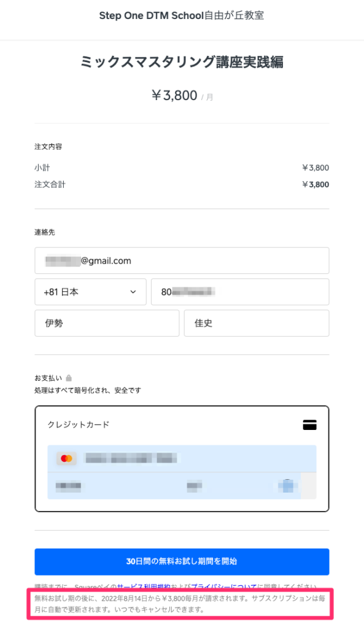Click the 伊勢 last name field
Screen dimensions: 364x629
(107, 323)
